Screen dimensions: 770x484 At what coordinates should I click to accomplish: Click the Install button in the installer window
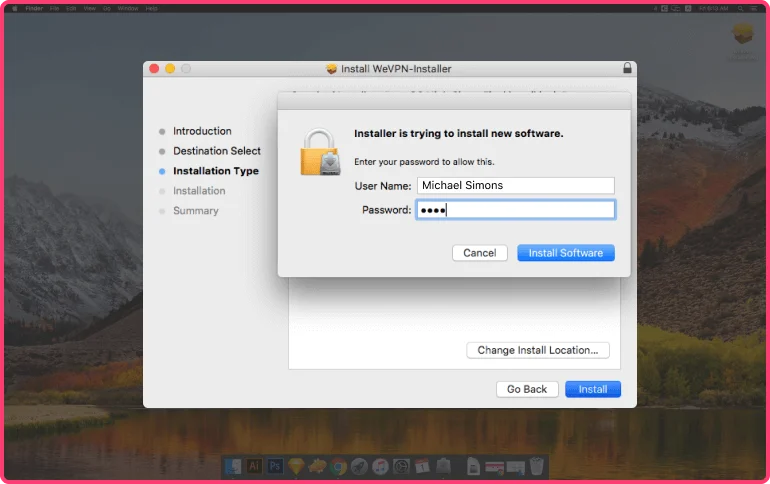click(593, 389)
